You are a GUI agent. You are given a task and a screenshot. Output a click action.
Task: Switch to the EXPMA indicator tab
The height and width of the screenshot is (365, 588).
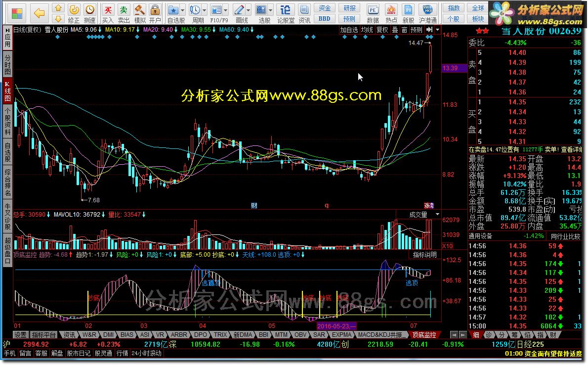tap(341, 334)
